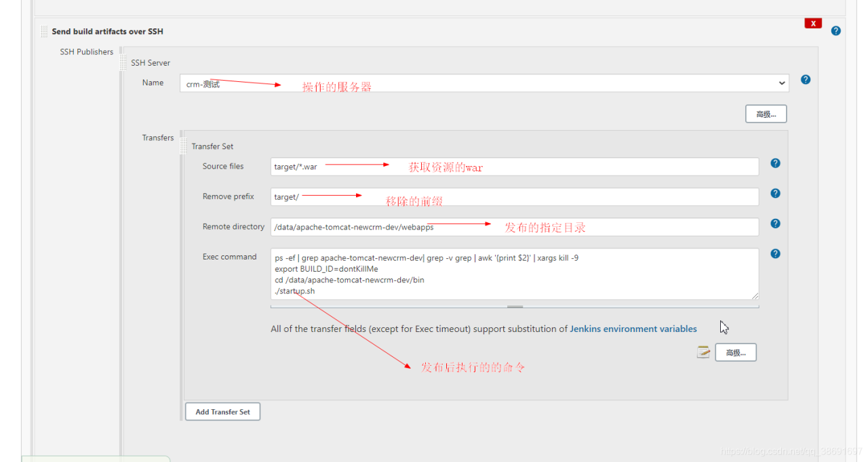The height and width of the screenshot is (462, 868).
Task: Select the Remote directory text field
Action: (x=514, y=227)
